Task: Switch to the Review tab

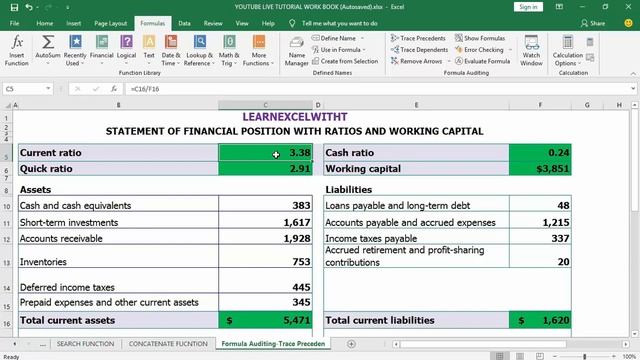Action: [213, 23]
